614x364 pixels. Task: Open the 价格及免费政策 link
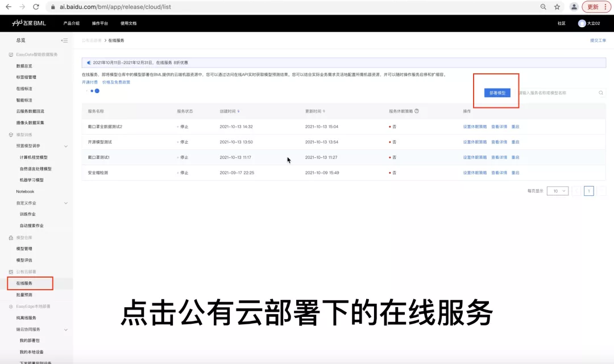(x=116, y=82)
